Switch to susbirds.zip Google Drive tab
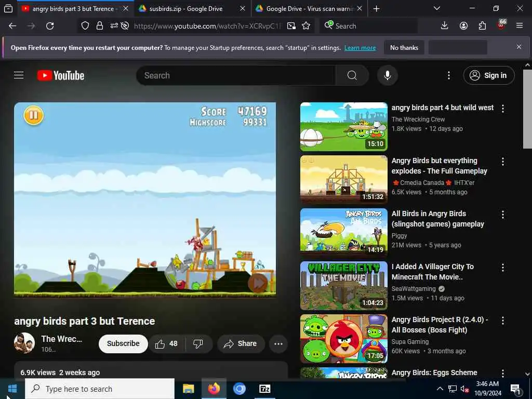Screen dimensions: 532x399 [x=185, y=9]
